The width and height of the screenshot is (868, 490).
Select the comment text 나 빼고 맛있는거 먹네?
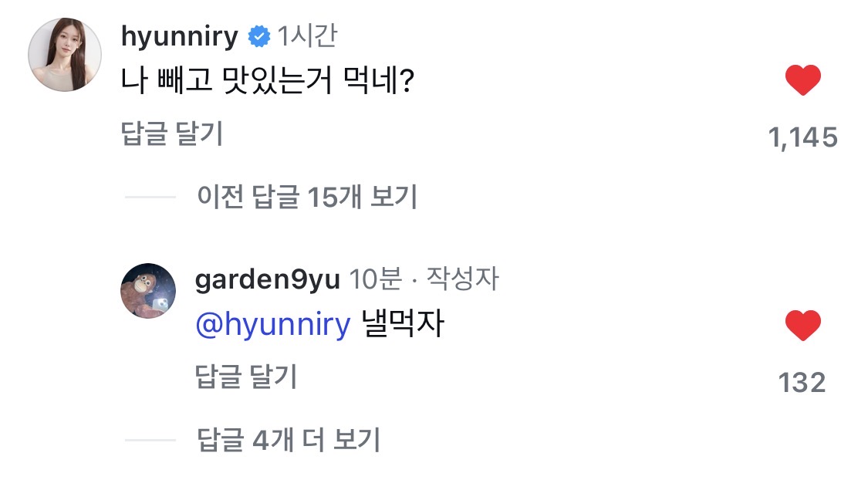tap(265, 81)
